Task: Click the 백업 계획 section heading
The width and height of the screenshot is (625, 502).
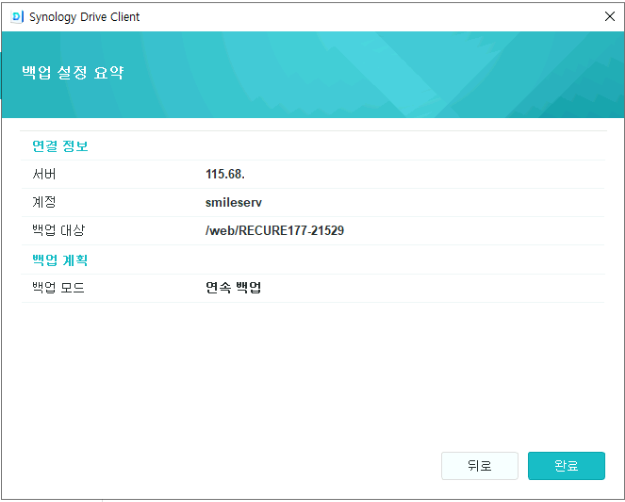Action: coord(60,260)
